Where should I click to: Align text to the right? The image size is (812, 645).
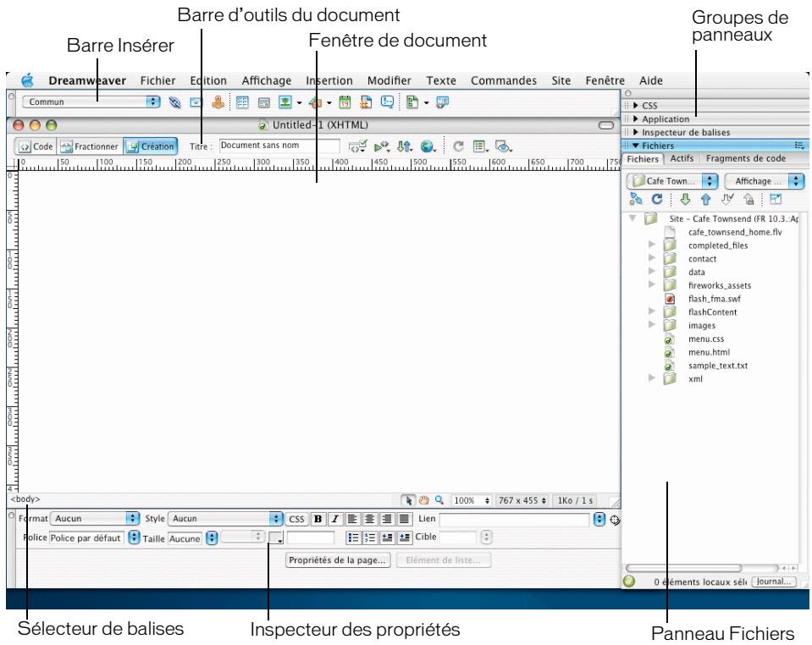pos(387,519)
